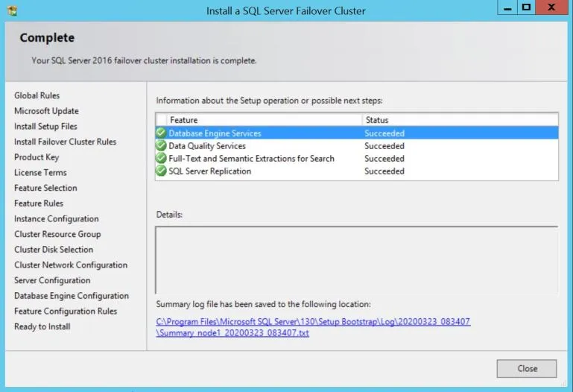Select Full-Text and Semantic Extractions for Search row

pyautogui.click(x=357, y=159)
